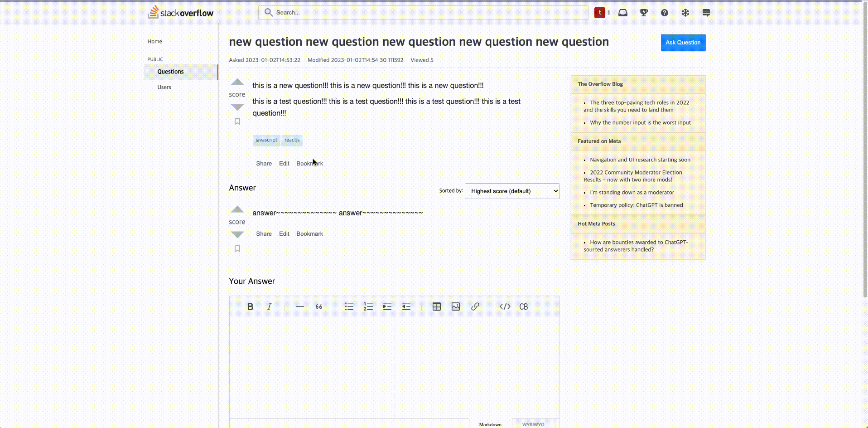The width and height of the screenshot is (868, 428).
Task: Indent text in editor toolbar
Action: [x=387, y=306]
